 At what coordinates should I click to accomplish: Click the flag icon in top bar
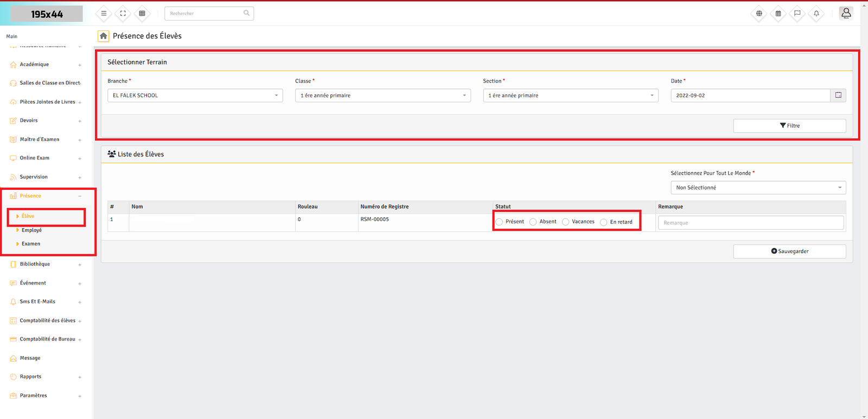797,14
